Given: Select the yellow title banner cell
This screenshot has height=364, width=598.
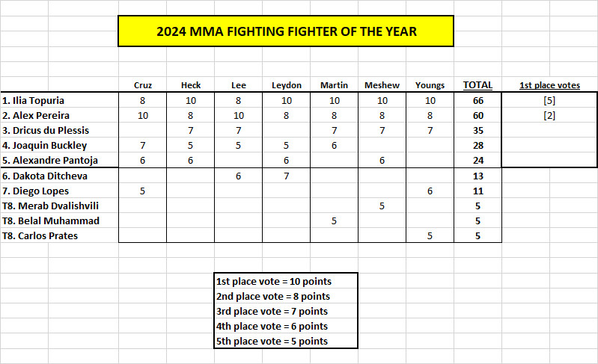Looking at the screenshot, I should [286, 31].
